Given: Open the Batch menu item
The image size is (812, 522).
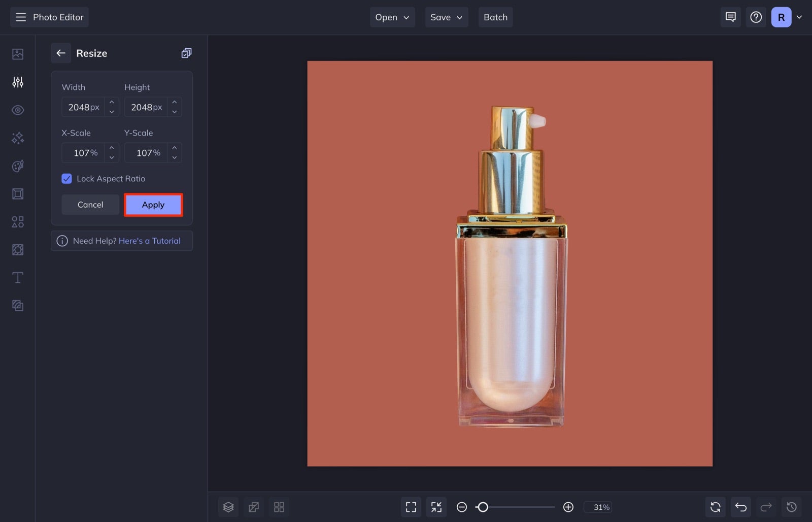Looking at the screenshot, I should [x=495, y=17].
